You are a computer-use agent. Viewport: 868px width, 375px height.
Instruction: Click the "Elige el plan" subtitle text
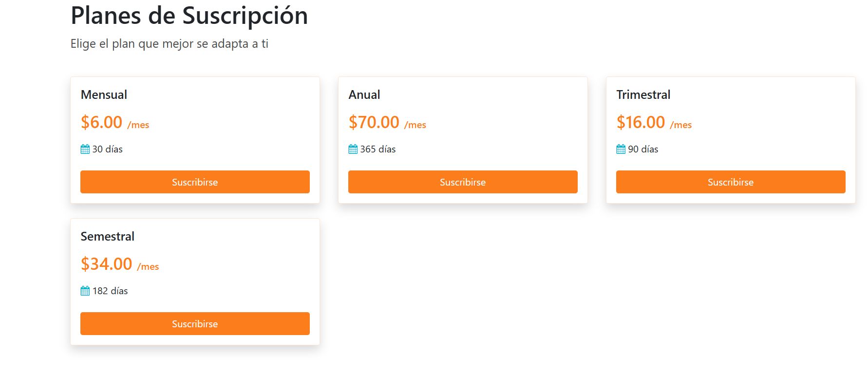tap(170, 44)
